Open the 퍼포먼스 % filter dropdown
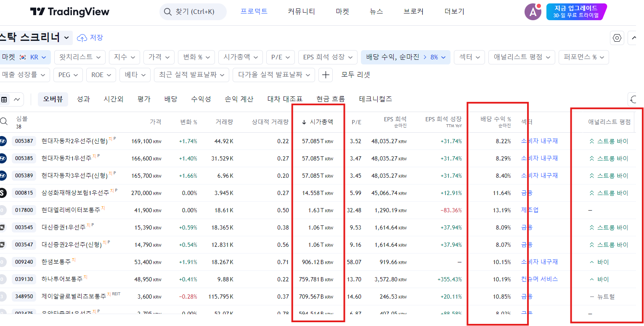Viewport: 644px width, 326px height. pos(584,57)
